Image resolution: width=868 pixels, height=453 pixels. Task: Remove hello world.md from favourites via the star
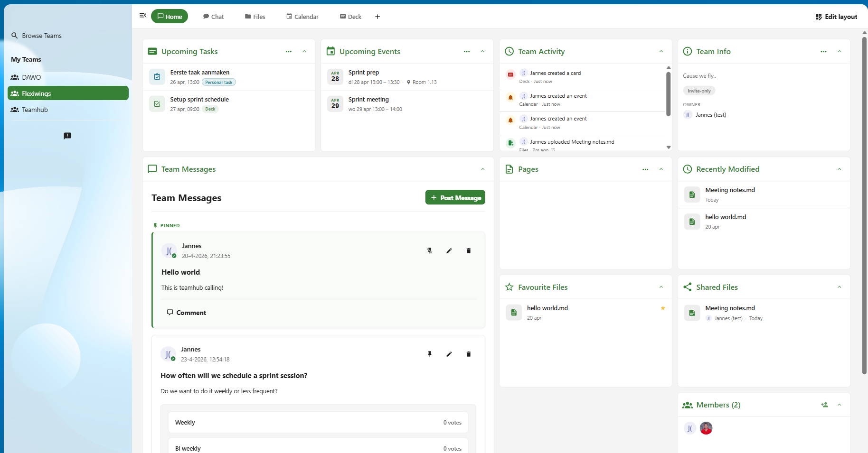[x=662, y=308]
